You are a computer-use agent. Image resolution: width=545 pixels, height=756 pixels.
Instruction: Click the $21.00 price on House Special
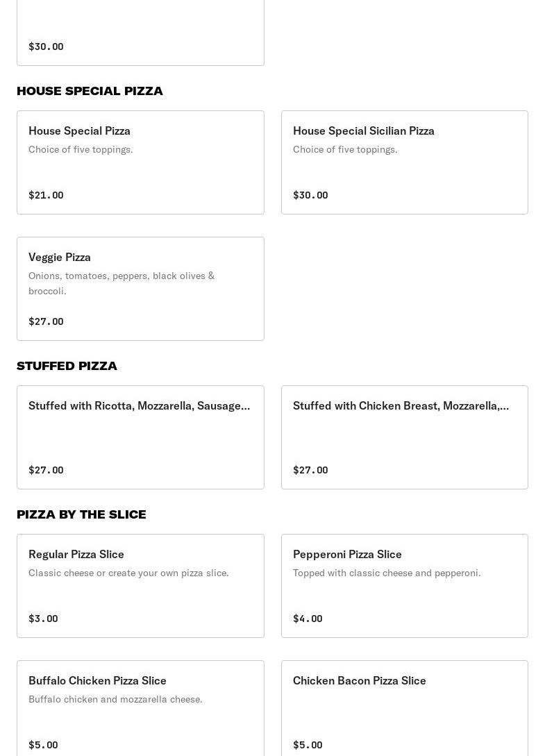click(x=46, y=195)
